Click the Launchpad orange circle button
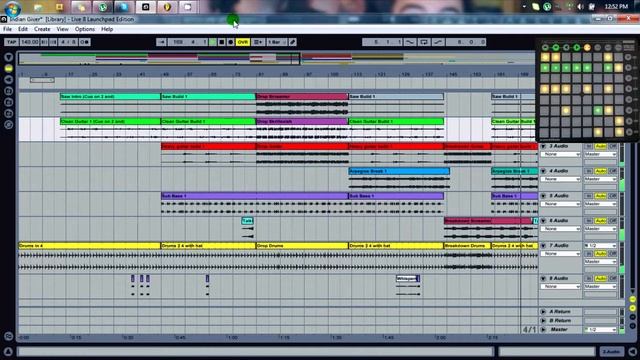This screenshot has height=360, width=640. (587, 47)
